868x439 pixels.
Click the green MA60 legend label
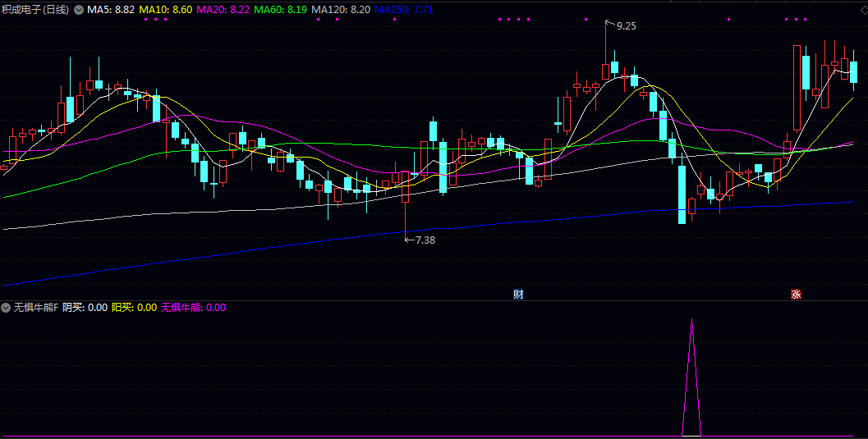pos(280,10)
